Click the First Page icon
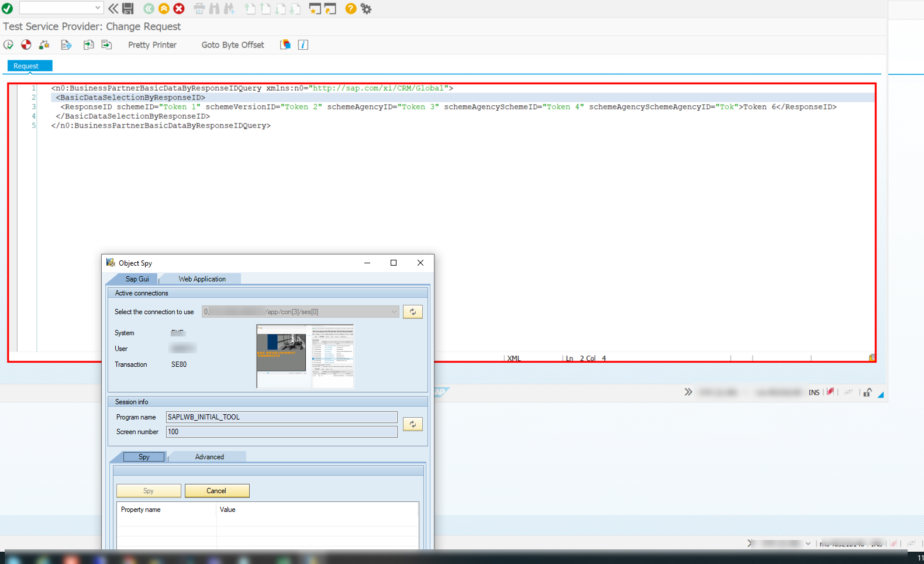Screen dimensions: 924x564 pos(250,9)
